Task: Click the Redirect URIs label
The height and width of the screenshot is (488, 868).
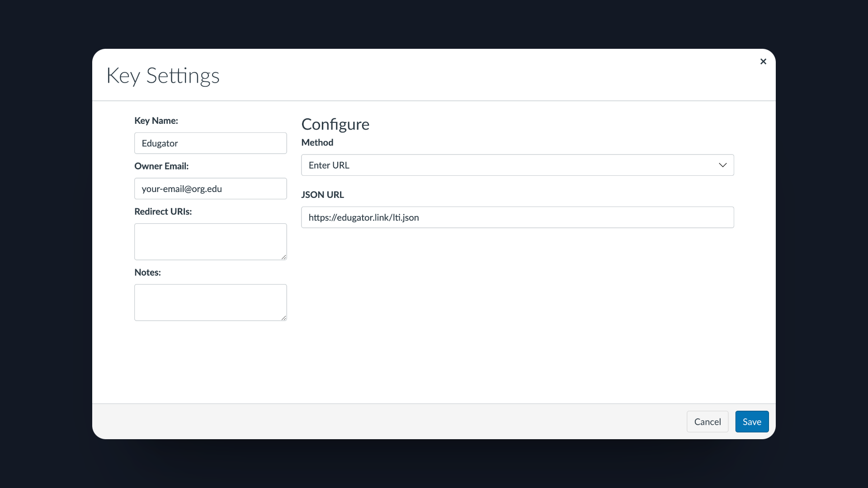Action: pyautogui.click(x=163, y=211)
